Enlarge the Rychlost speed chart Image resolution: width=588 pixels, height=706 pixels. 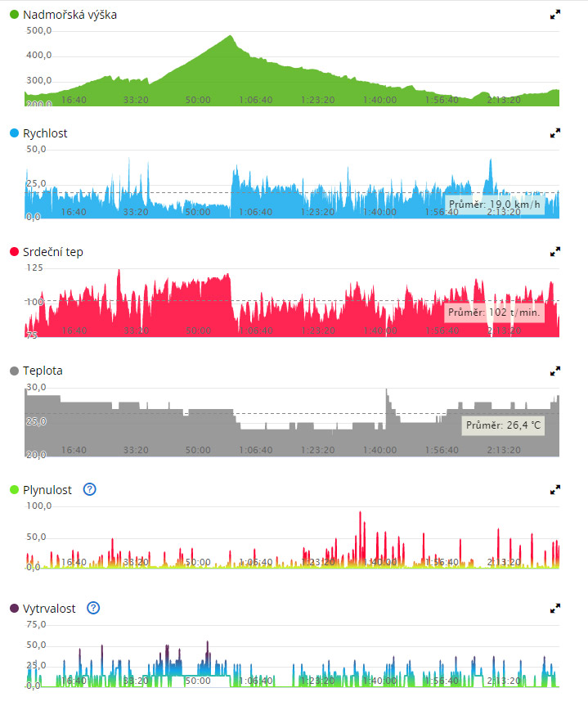point(554,133)
